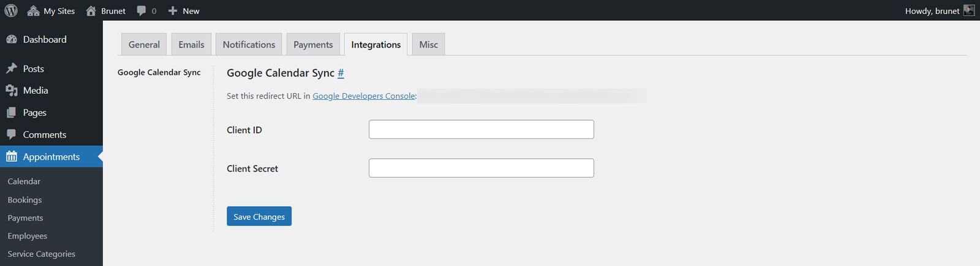
Task: Open the Employees submenu item
Action: pos(27,236)
